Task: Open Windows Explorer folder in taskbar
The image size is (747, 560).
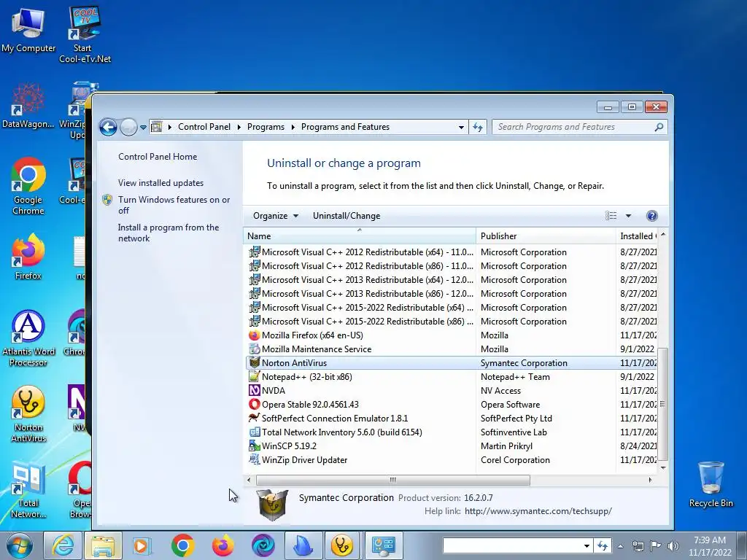Action: tap(103, 545)
